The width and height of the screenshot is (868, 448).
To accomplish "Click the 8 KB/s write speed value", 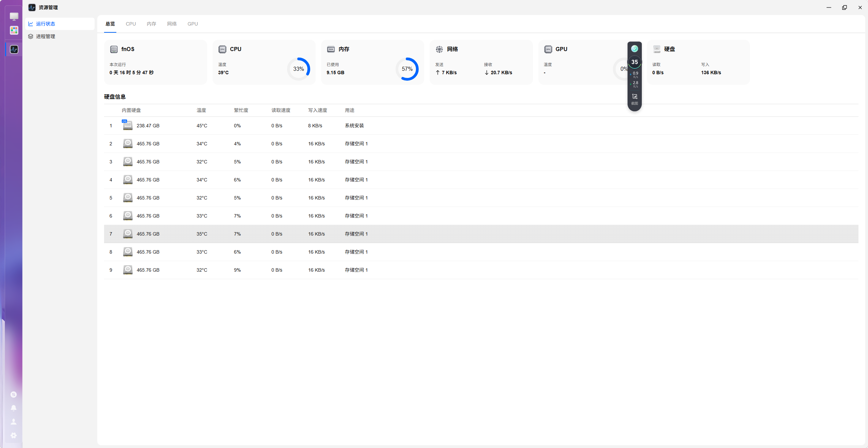I will (315, 126).
